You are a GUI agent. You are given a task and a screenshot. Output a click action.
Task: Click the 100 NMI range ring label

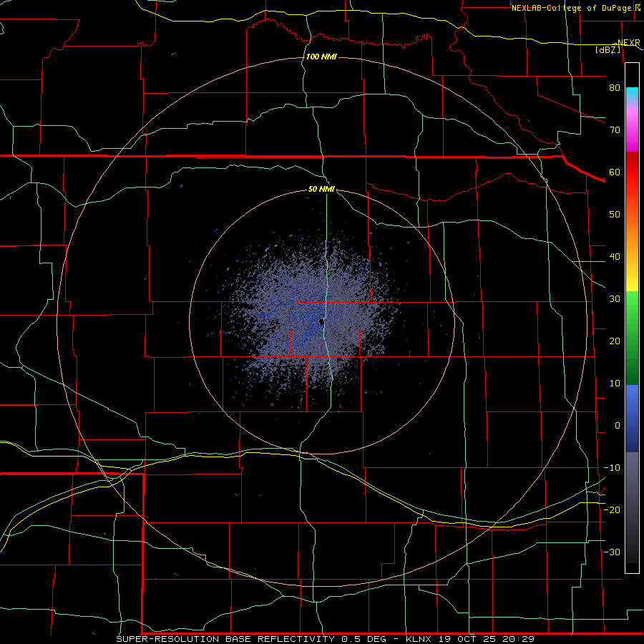click(321, 57)
